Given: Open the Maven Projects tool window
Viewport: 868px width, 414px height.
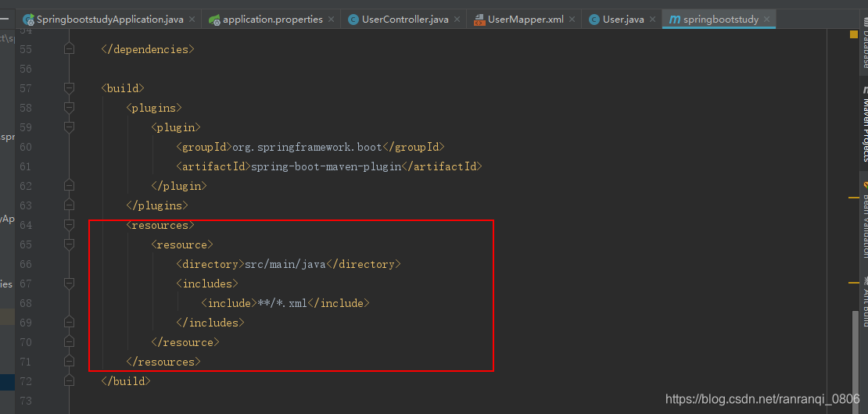Looking at the screenshot, I should [x=864, y=123].
